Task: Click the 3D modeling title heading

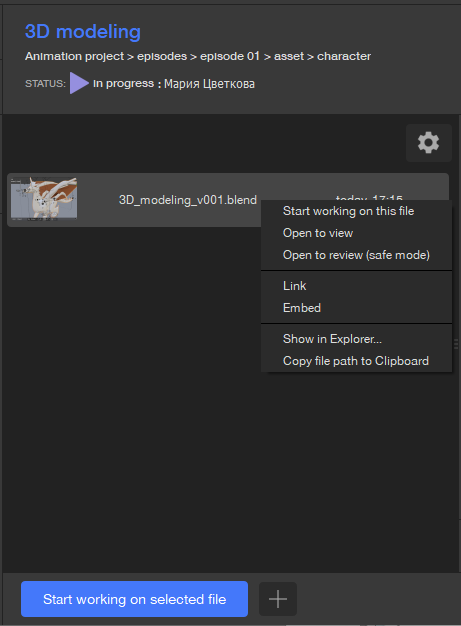Action: coord(83,32)
